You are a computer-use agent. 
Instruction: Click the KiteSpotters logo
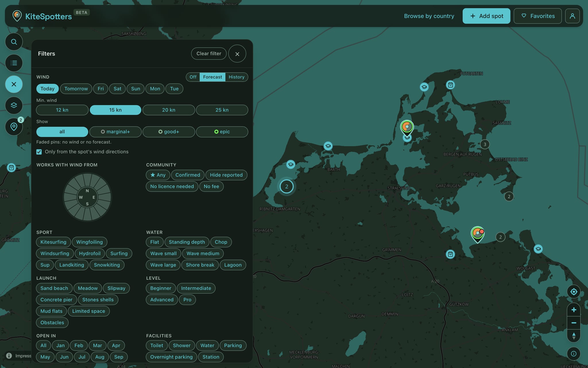tap(42, 16)
